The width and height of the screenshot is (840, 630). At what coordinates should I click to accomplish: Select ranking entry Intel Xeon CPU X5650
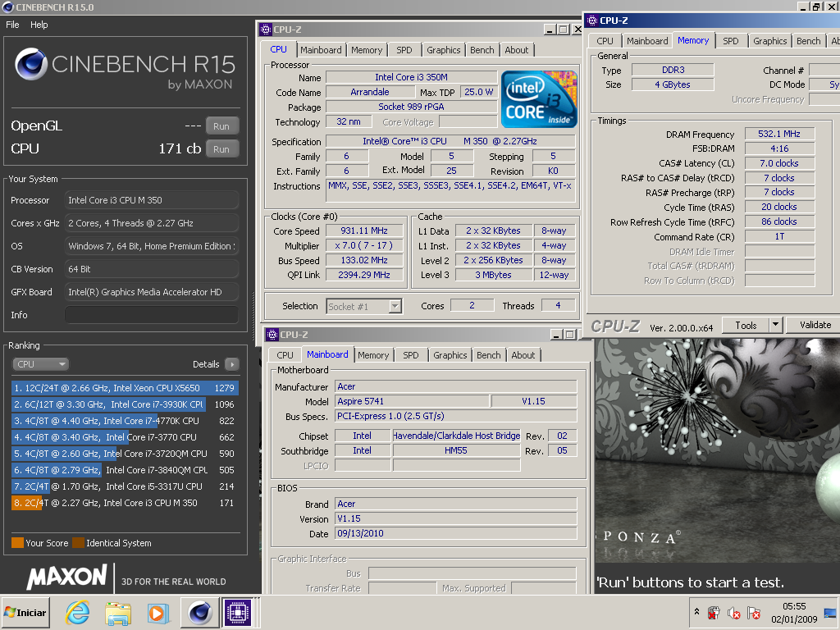click(125, 388)
